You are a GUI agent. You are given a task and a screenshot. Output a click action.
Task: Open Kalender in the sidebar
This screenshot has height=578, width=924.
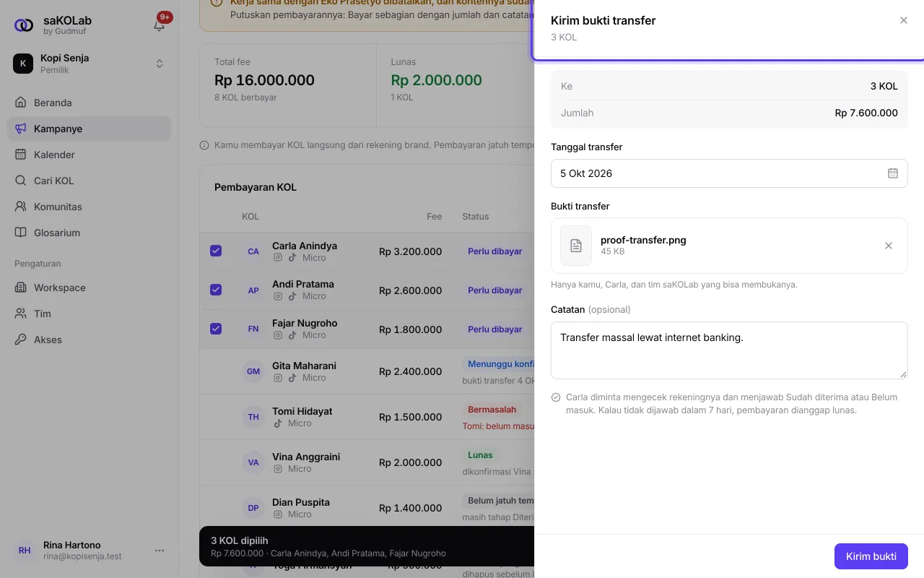pos(90,155)
